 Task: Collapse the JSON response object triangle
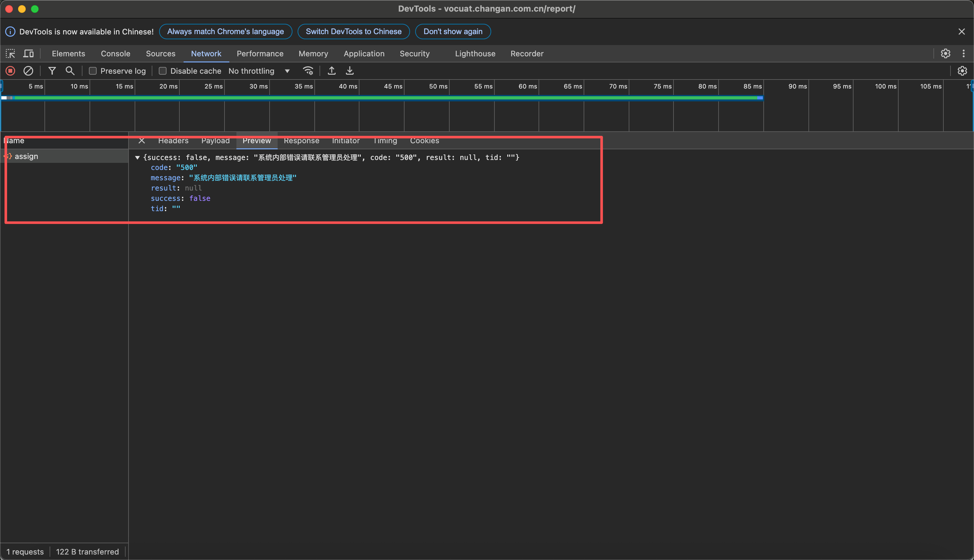point(138,157)
